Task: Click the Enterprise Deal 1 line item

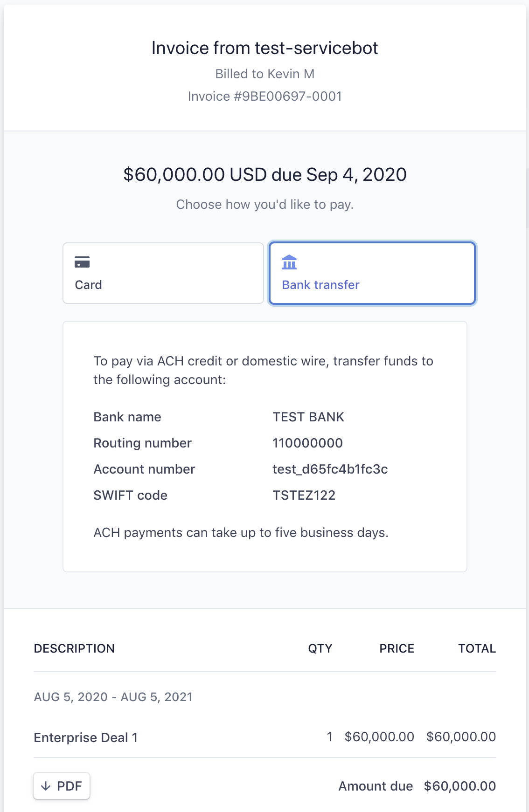Action: click(85, 737)
